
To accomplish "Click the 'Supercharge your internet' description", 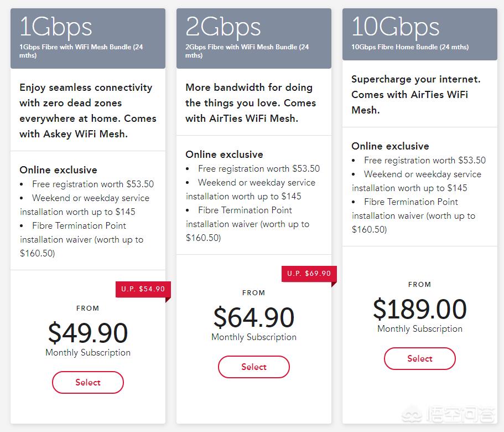I will click(x=416, y=95).
